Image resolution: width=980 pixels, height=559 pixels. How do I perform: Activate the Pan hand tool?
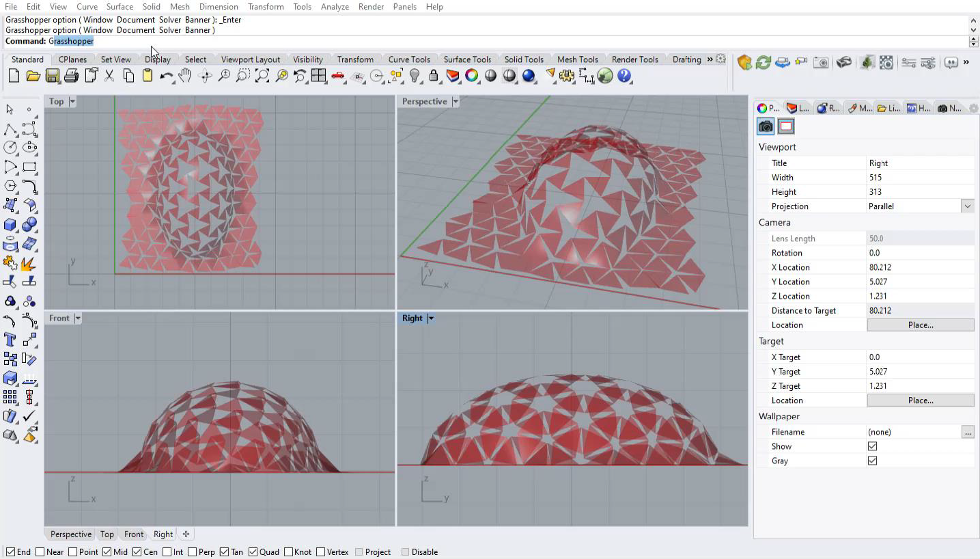point(184,76)
